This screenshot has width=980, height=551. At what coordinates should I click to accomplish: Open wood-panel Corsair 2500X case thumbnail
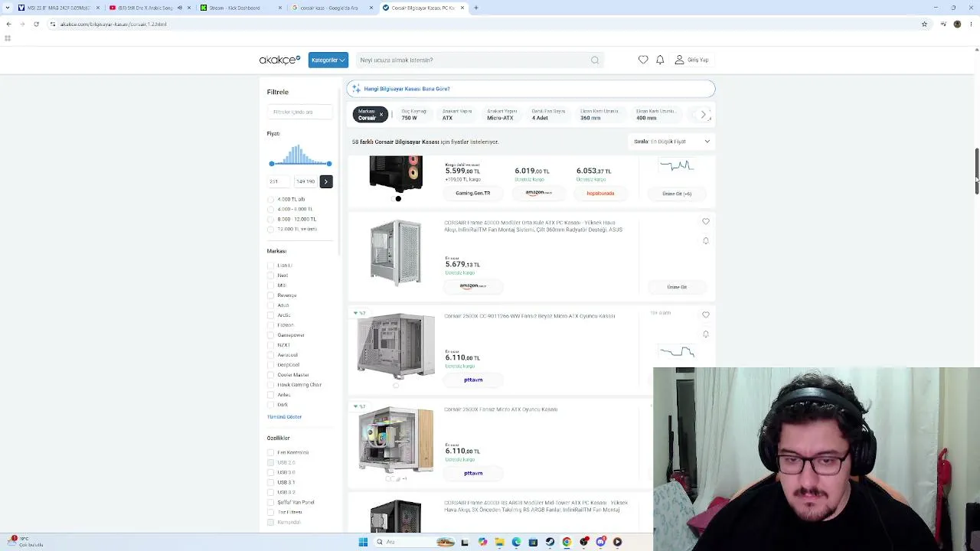point(396,439)
